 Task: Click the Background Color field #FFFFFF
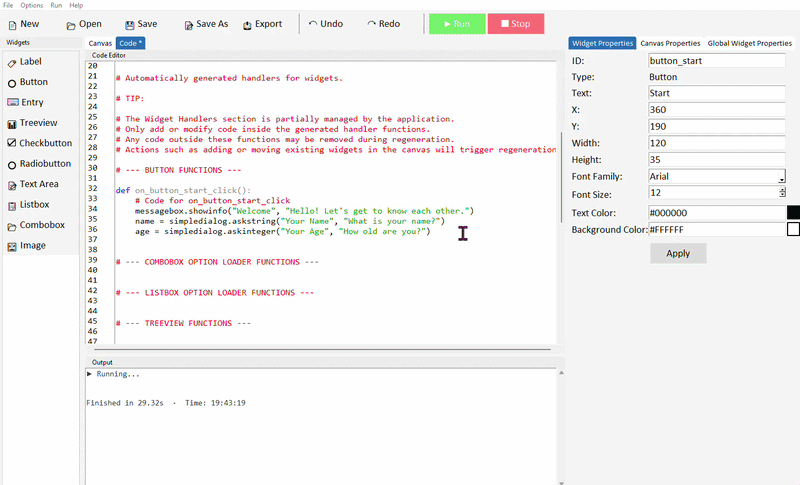(x=717, y=229)
